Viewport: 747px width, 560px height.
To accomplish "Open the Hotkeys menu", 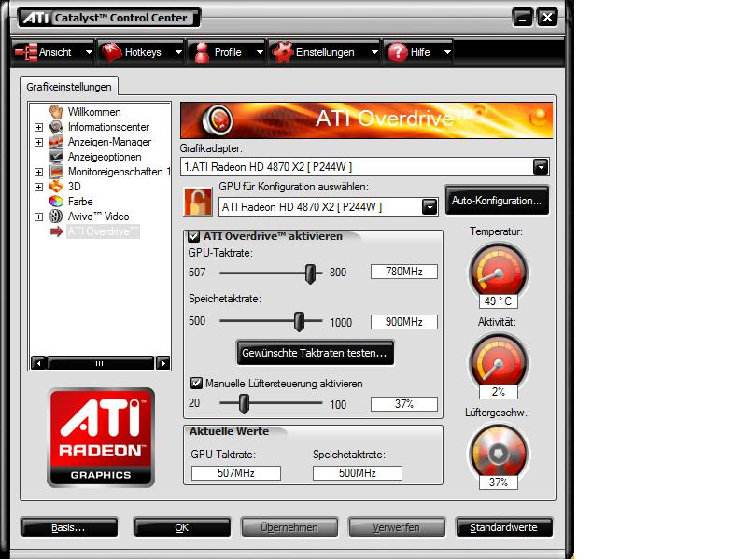I will (142, 52).
